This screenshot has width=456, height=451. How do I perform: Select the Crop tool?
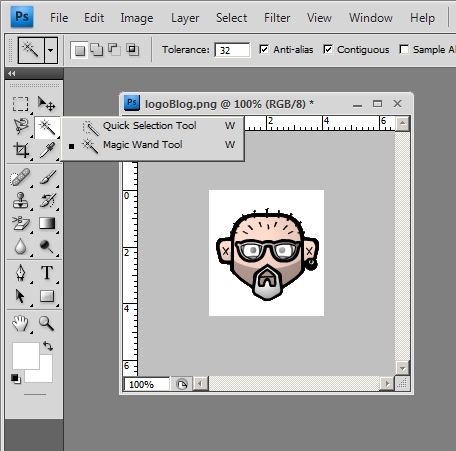pyautogui.click(x=21, y=150)
